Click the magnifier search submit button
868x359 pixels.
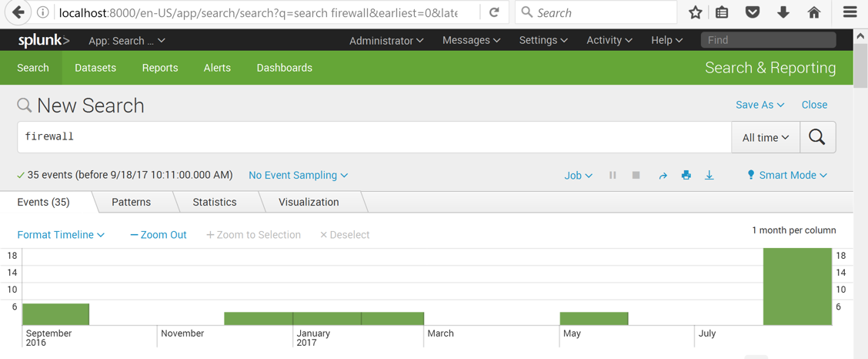817,137
